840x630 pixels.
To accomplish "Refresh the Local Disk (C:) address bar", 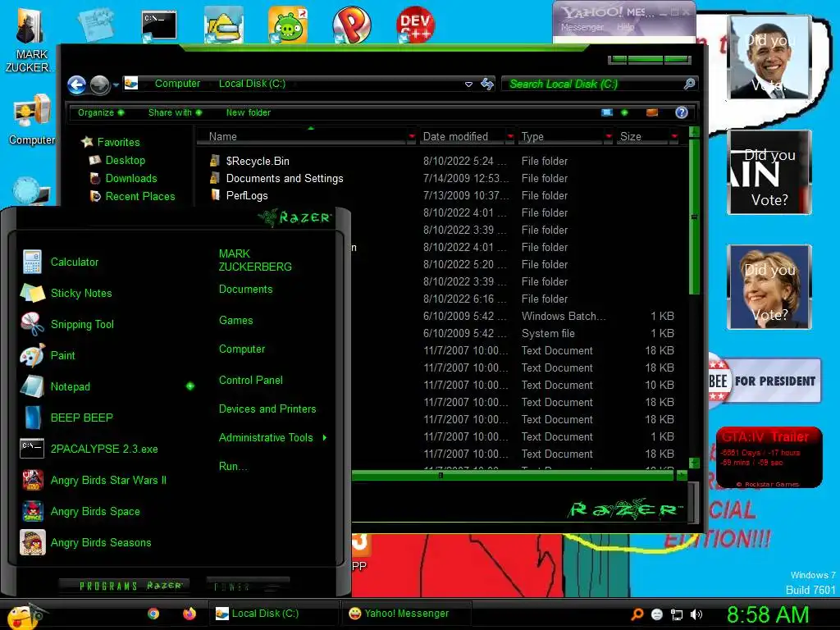I will [x=487, y=84].
